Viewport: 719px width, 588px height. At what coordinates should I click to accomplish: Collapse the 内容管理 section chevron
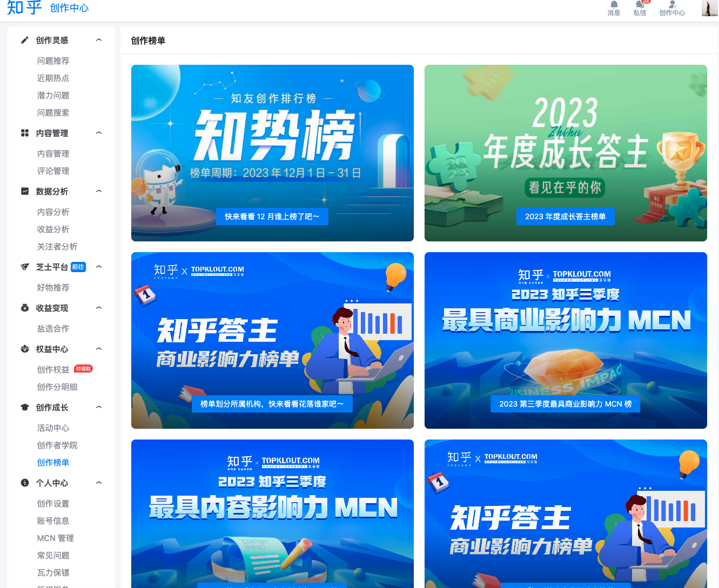pyautogui.click(x=99, y=133)
